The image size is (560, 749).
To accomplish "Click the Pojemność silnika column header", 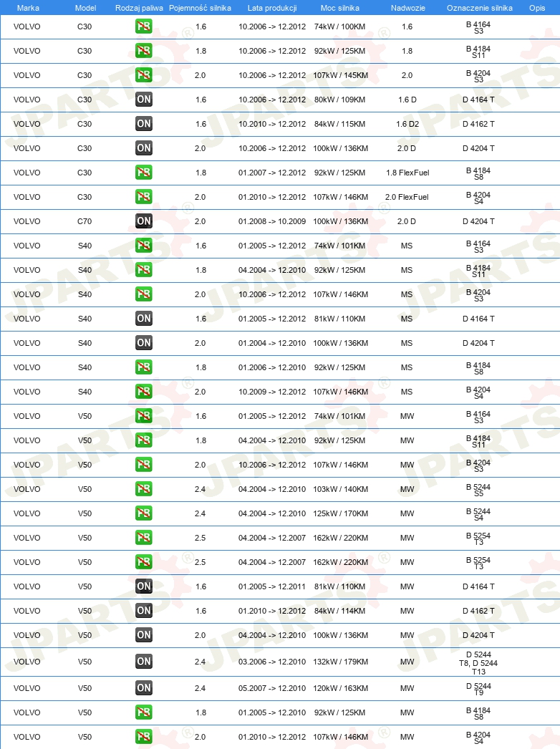I will point(201,8).
